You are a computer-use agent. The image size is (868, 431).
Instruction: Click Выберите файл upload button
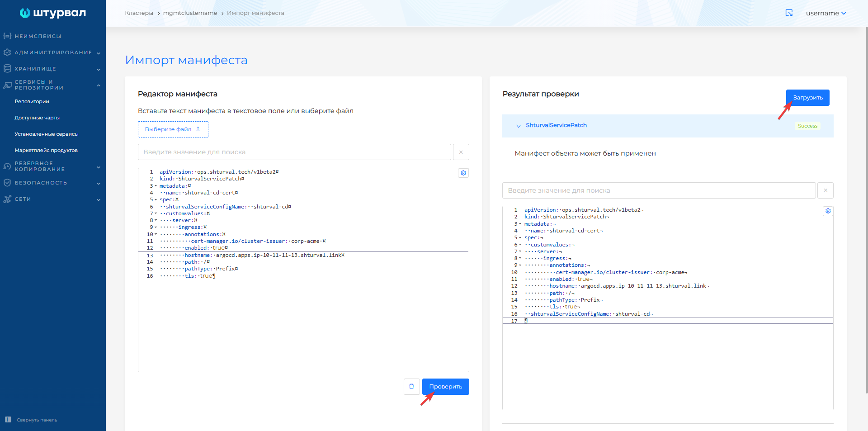(x=173, y=129)
